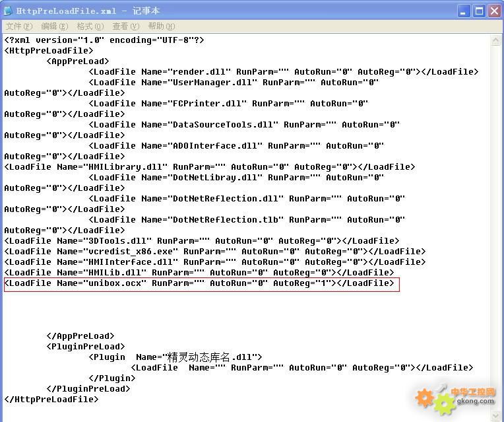The image size is (504, 422).
Task: Click the Notepad icon in title bar
Action: click(9, 11)
